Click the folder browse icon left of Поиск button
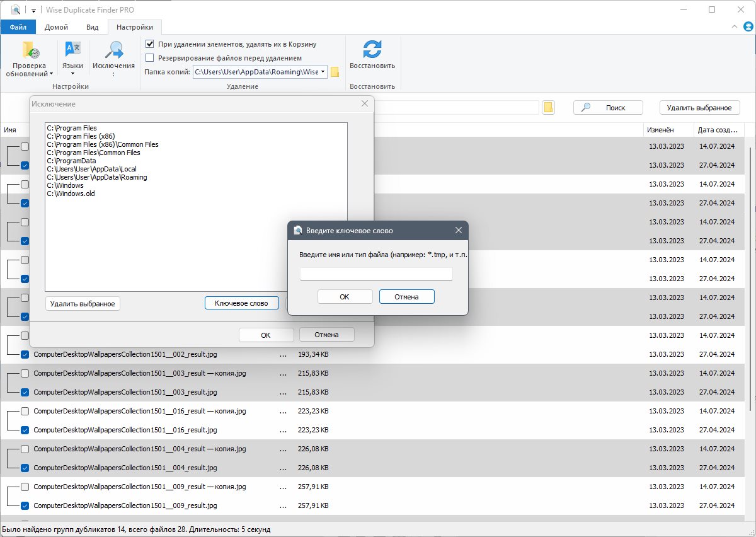Viewport: 756px width, 537px height. 548,108
